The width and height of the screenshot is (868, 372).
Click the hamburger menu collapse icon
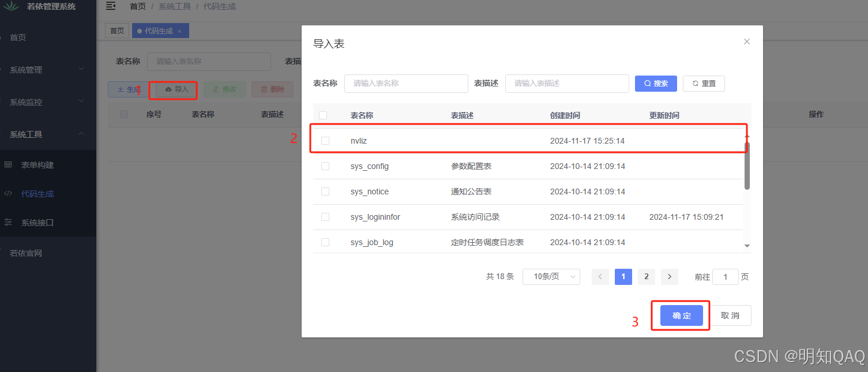coord(111,6)
